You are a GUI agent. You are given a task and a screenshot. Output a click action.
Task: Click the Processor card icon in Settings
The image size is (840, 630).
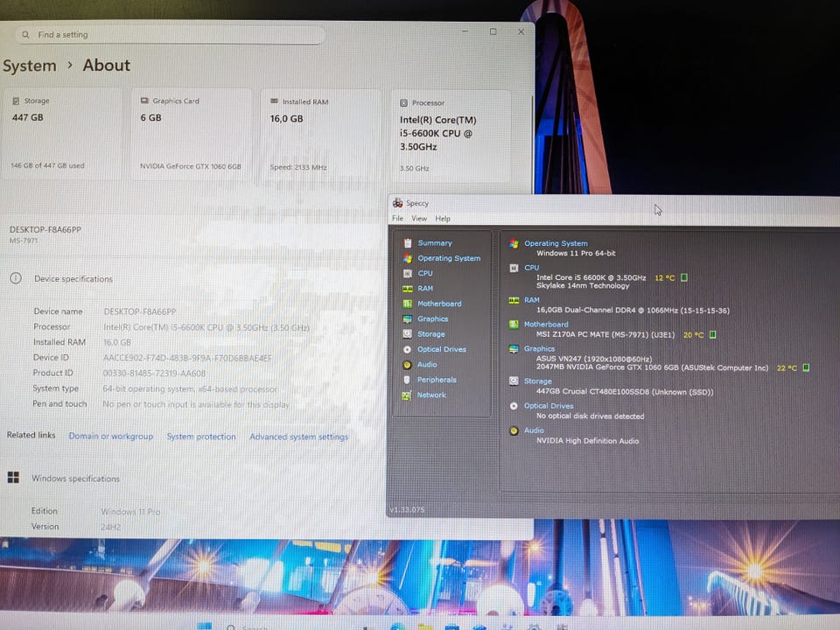[403, 103]
